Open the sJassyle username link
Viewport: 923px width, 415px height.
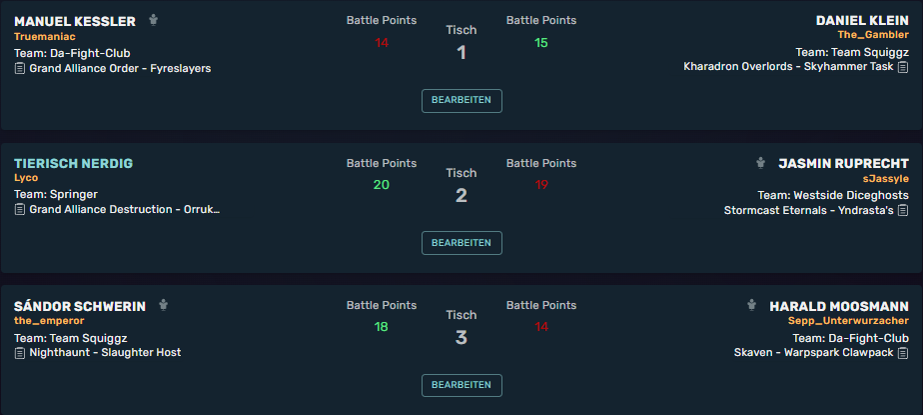pos(886,178)
